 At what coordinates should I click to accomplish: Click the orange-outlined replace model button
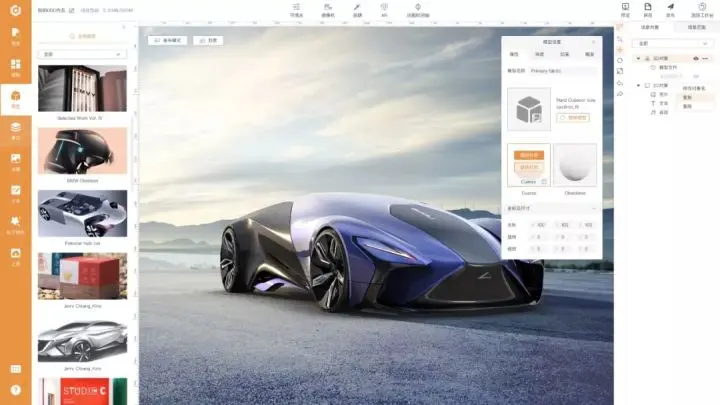click(578, 117)
